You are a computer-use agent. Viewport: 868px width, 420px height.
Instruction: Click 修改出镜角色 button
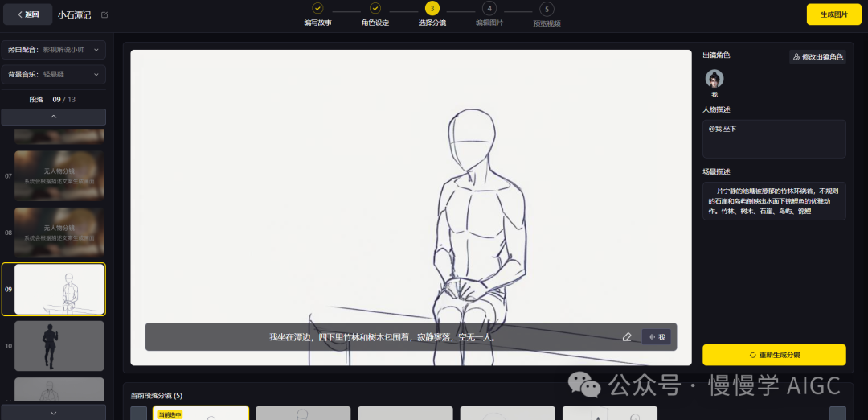[x=817, y=56]
